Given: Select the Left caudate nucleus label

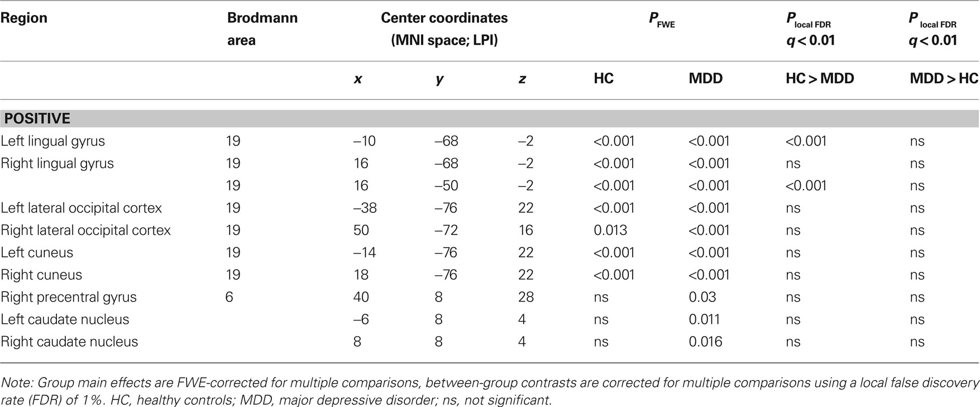Looking at the screenshot, I should click(x=65, y=320).
